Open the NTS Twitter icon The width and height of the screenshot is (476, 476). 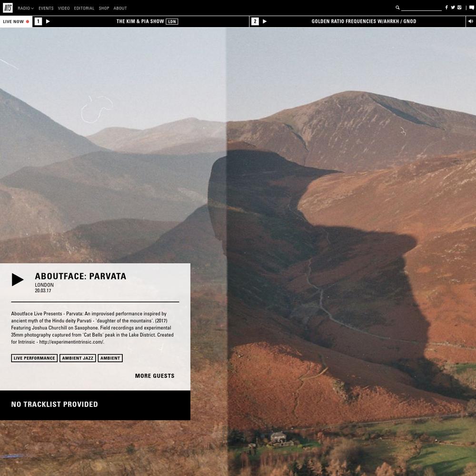click(x=453, y=8)
